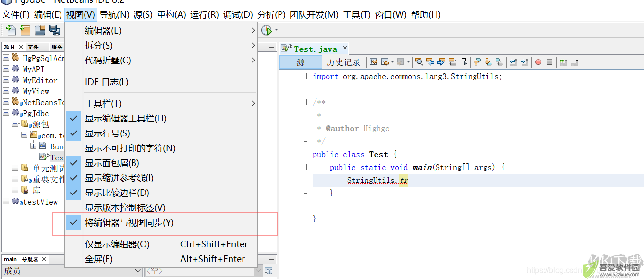The image size is (644, 279).
Task: Click the Find Previous Occurrence icon
Action: pos(430,62)
